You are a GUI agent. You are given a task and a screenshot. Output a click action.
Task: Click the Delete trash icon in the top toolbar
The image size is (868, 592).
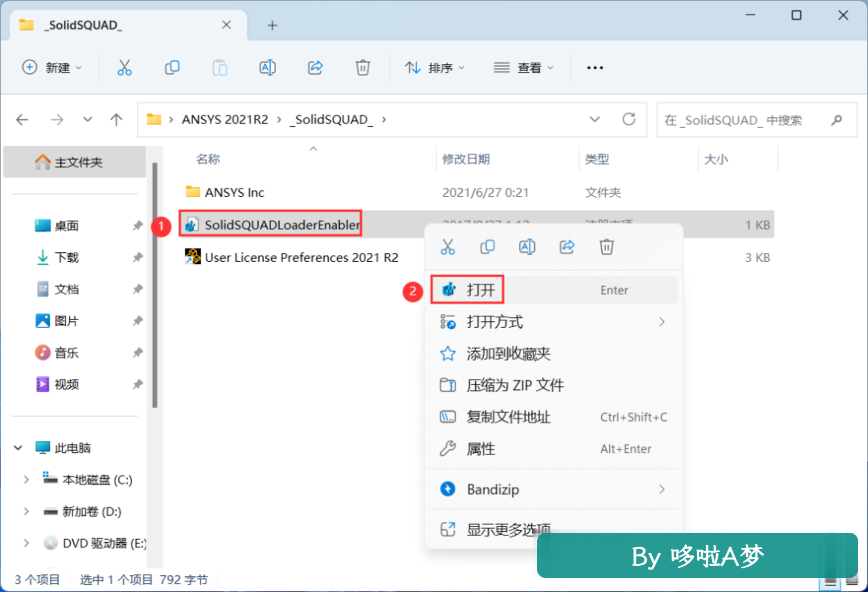click(363, 68)
